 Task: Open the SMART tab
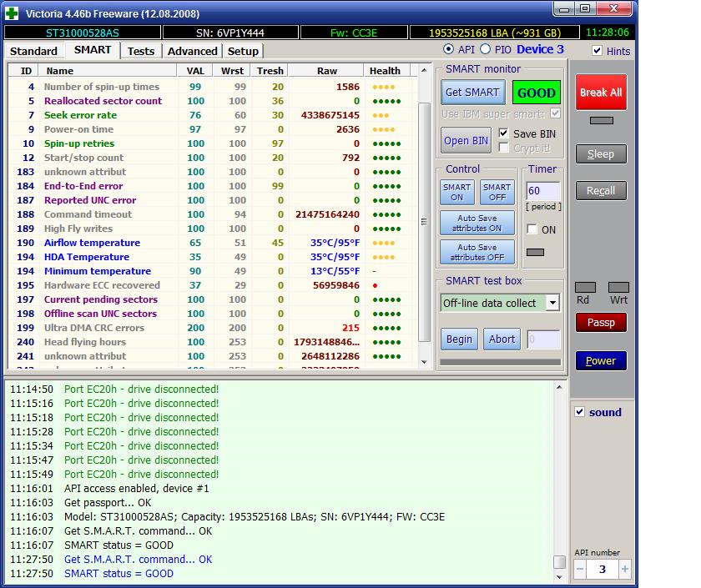[x=93, y=50]
